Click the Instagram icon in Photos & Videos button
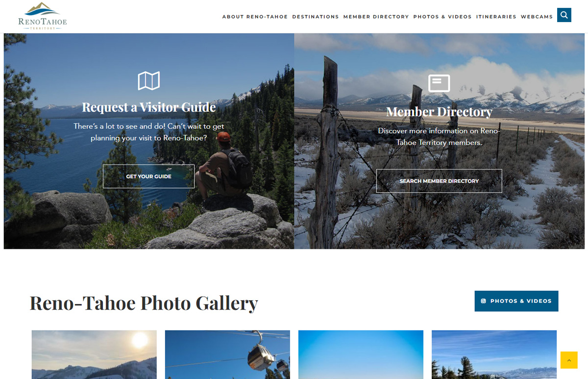The height and width of the screenshot is (379, 588). tap(484, 301)
